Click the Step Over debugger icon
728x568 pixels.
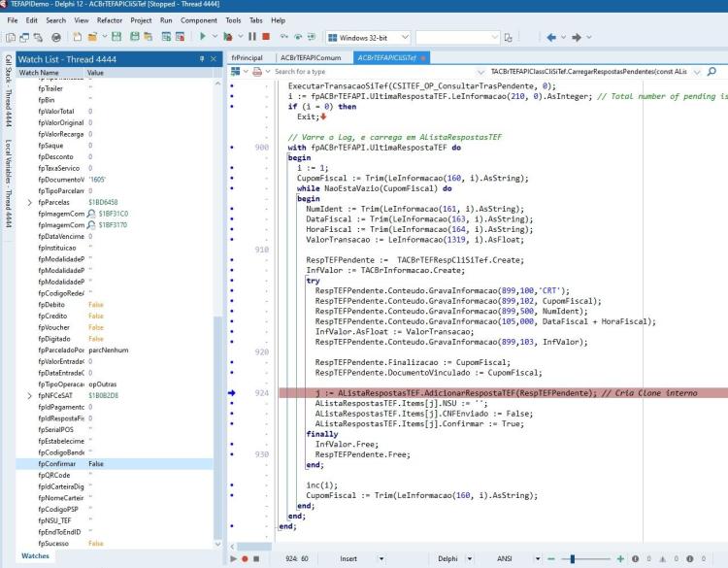(x=298, y=37)
